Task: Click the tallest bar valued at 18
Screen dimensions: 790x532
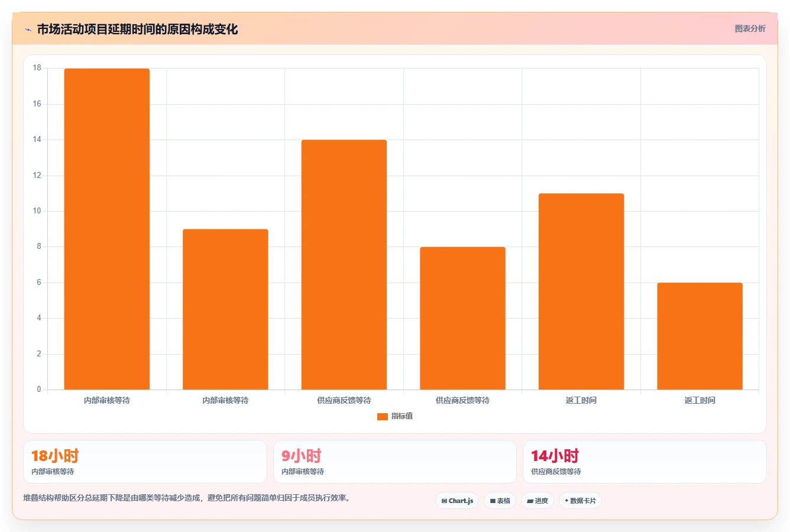Action: [107, 229]
